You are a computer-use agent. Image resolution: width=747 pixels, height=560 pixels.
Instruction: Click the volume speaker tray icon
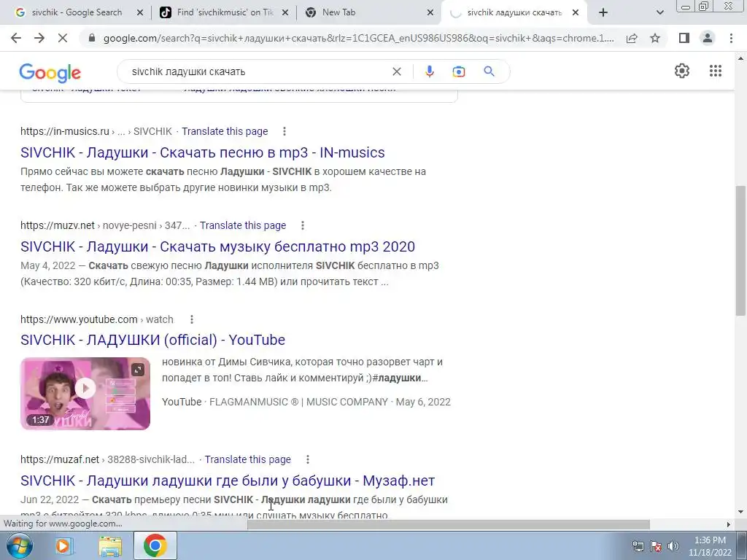(673, 546)
